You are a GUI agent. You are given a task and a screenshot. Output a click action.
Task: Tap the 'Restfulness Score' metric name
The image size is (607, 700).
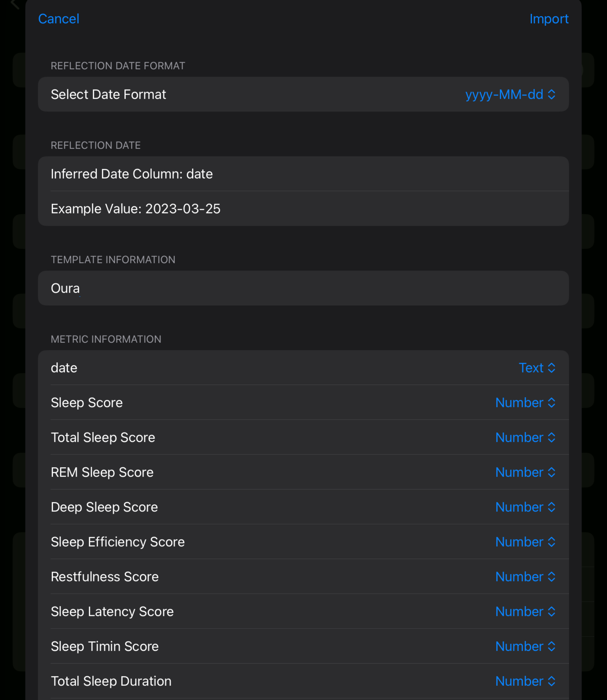[105, 577]
